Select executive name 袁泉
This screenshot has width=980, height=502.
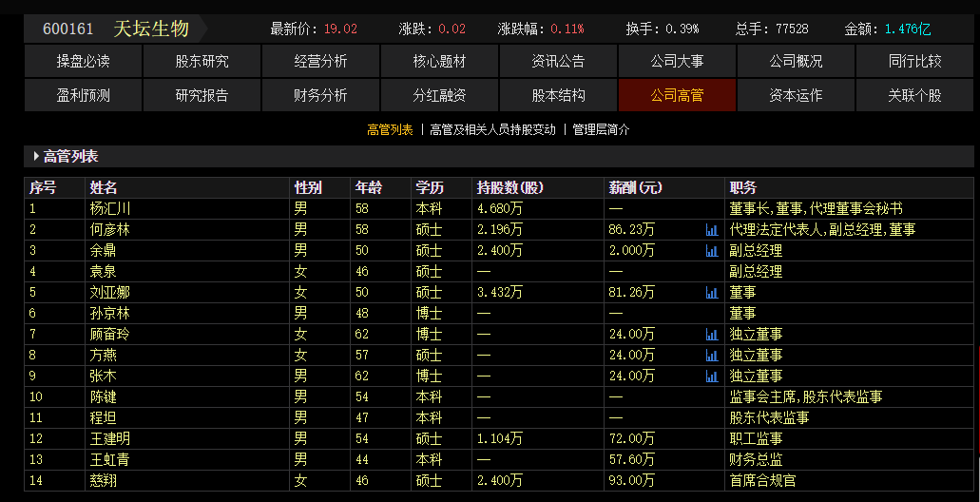[x=103, y=272]
